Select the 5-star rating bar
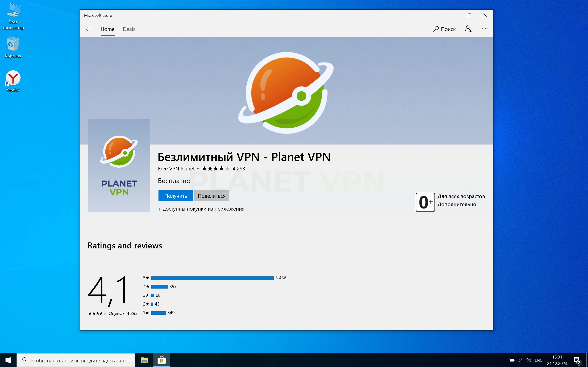This screenshot has width=588, height=367. click(x=212, y=278)
